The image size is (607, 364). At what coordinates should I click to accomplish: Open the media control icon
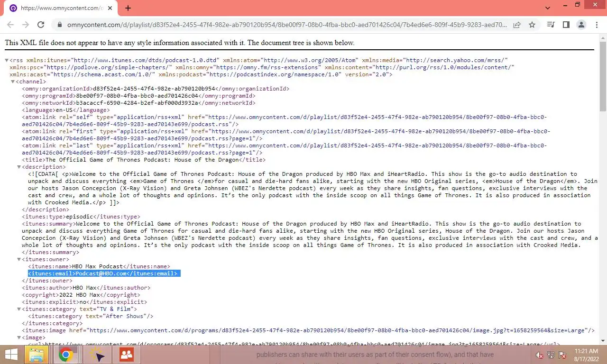point(551,25)
